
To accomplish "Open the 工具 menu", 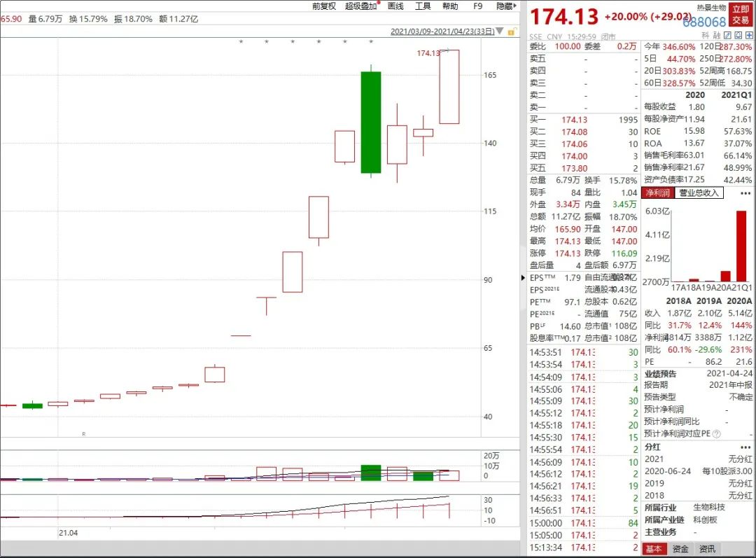I will (x=423, y=6).
